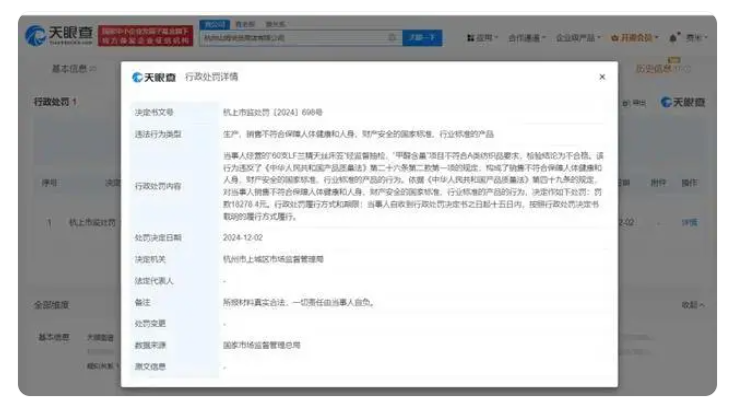Open the 企业级产品 dropdown menu
The image size is (736, 414).
578,38
